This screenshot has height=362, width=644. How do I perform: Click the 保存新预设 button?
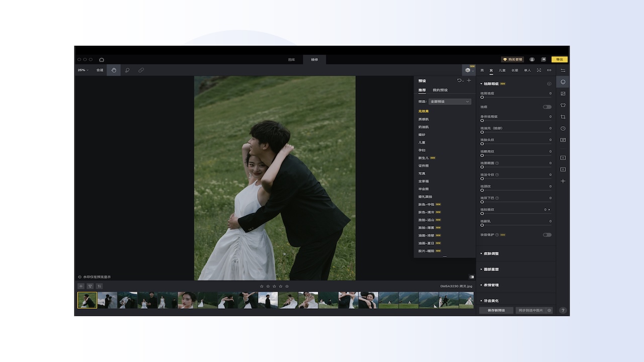(x=496, y=310)
